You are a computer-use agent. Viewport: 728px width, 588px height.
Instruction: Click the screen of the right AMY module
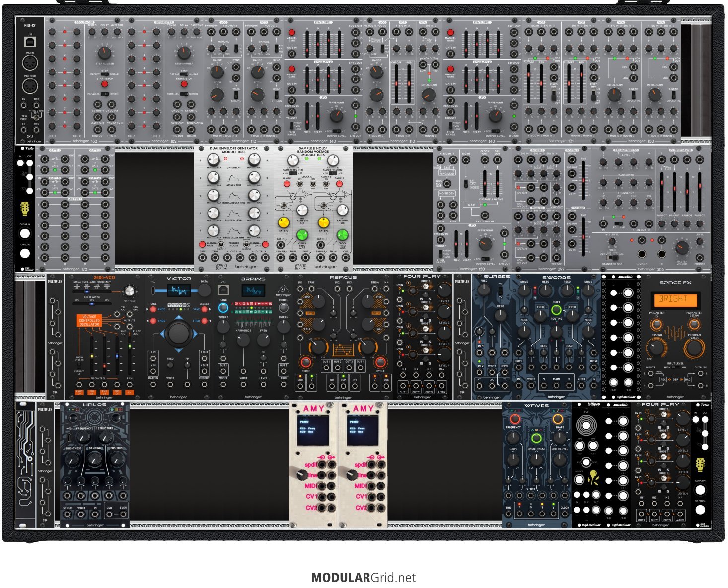(363, 431)
